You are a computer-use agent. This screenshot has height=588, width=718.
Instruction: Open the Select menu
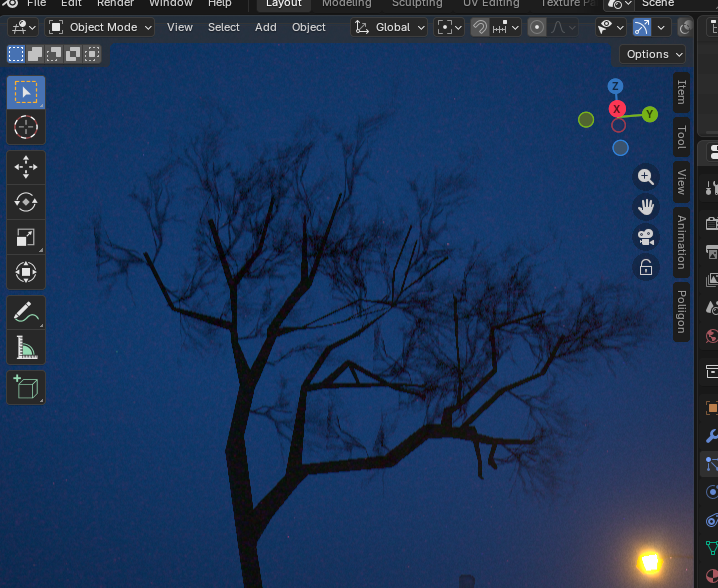click(223, 27)
